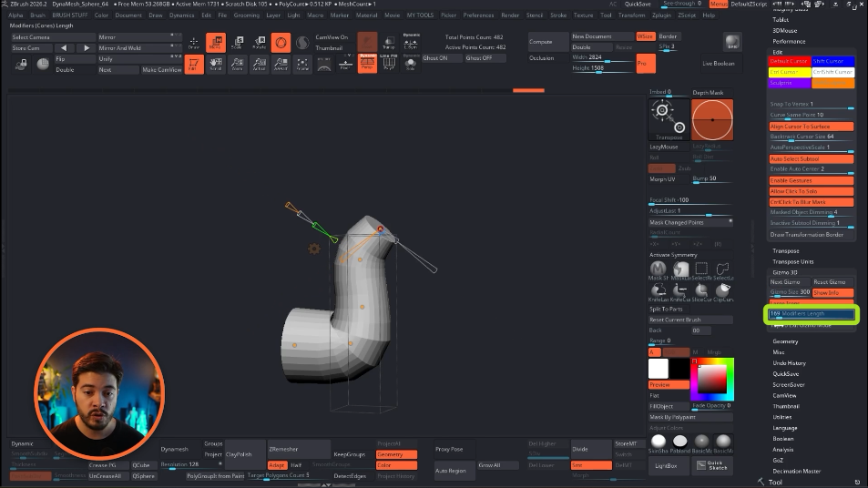
Task: Select the SelectRect brush icon
Action: (701, 270)
